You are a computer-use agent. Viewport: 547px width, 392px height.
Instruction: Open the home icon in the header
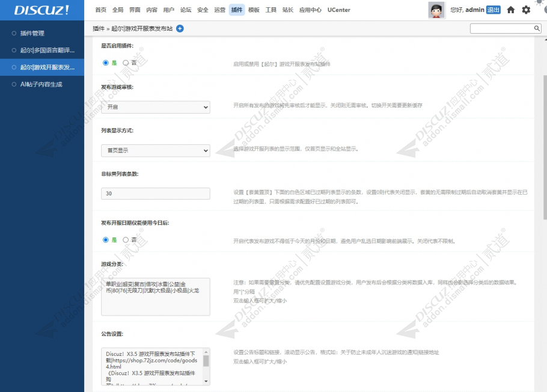coord(511,10)
